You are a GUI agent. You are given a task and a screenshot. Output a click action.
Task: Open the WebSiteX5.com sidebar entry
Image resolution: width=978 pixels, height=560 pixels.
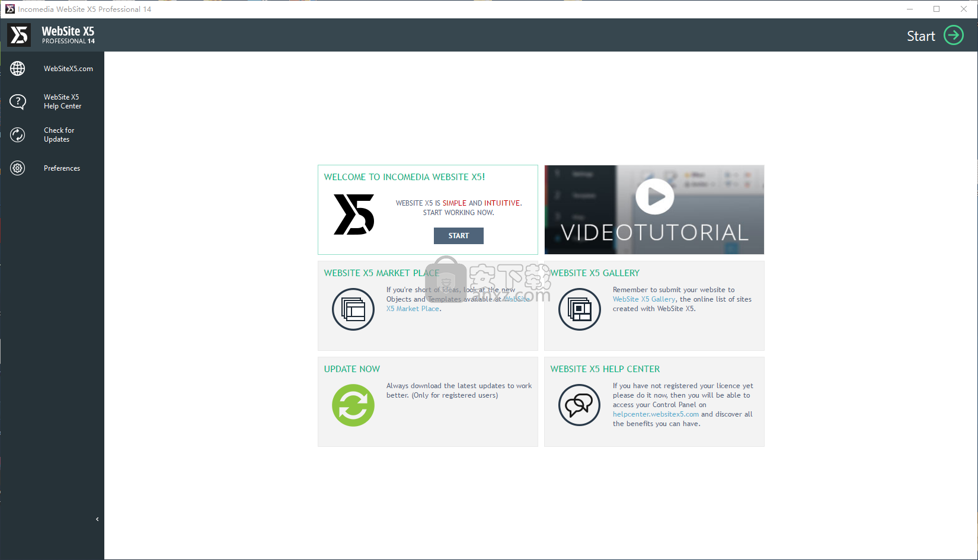(x=52, y=69)
